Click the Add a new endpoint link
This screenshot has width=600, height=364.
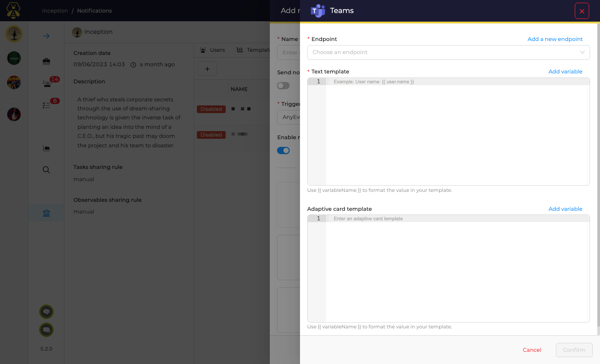pyautogui.click(x=555, y=39)
